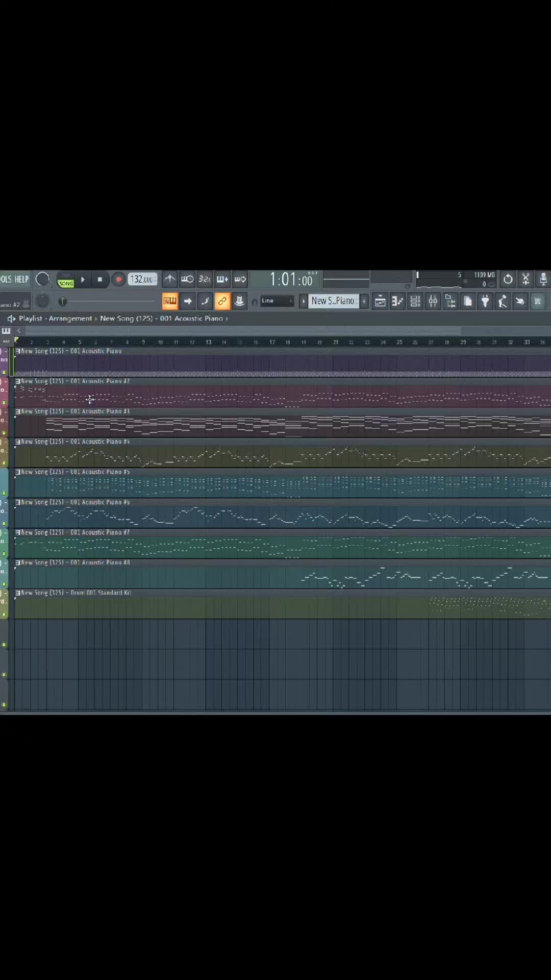Enable step editing mode icon
Image resolution: width=551 pixels, height=980 pixels.
pos(205,301)
